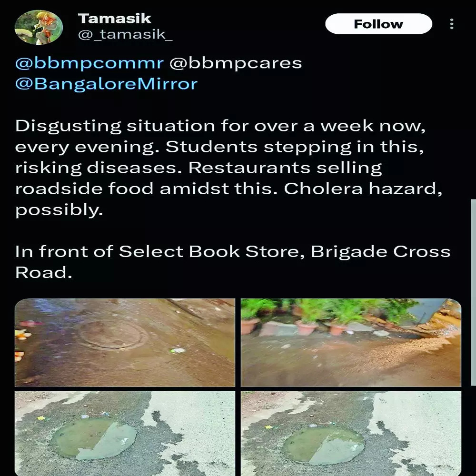Open the three-dot more options menu
Viewport: 476px width, 476px height.
coord(451,24)
